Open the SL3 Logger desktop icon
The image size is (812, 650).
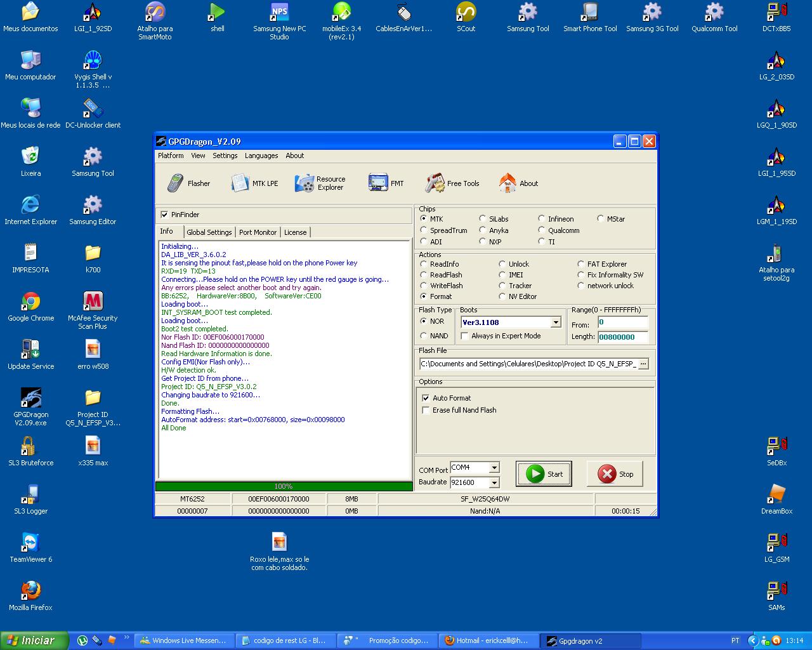coord(30,500)
